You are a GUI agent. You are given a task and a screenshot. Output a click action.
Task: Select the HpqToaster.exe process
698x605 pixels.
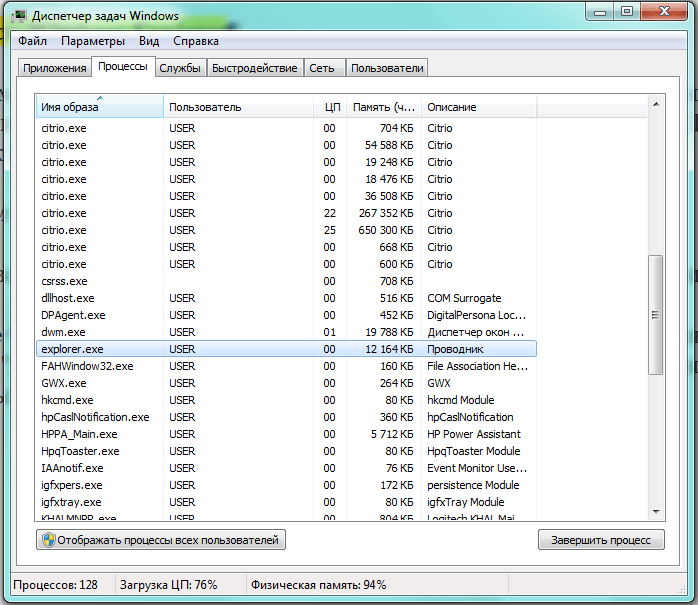pos(286,451)
